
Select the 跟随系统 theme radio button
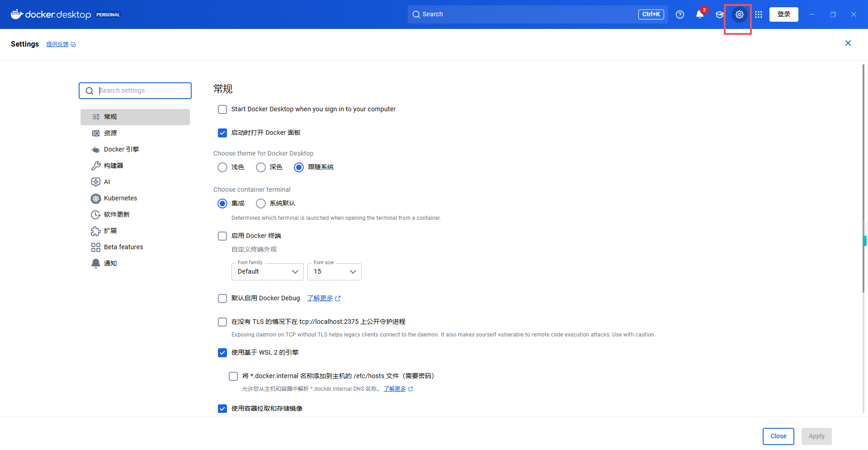pos(299,167)
